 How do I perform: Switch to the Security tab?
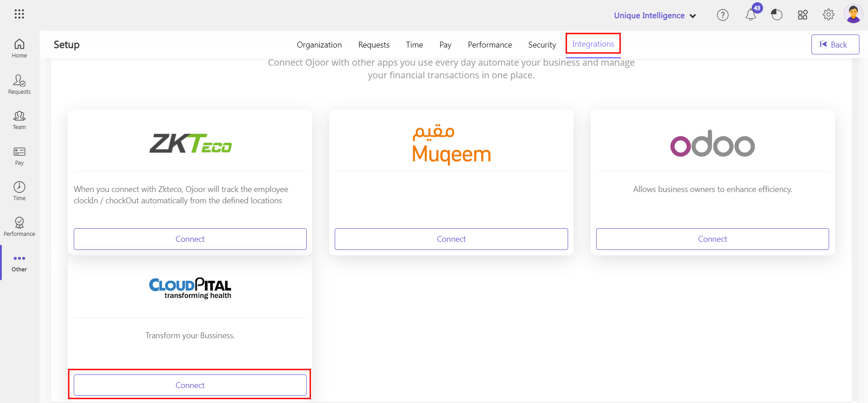pyautogui.click(x=542, y=45)
